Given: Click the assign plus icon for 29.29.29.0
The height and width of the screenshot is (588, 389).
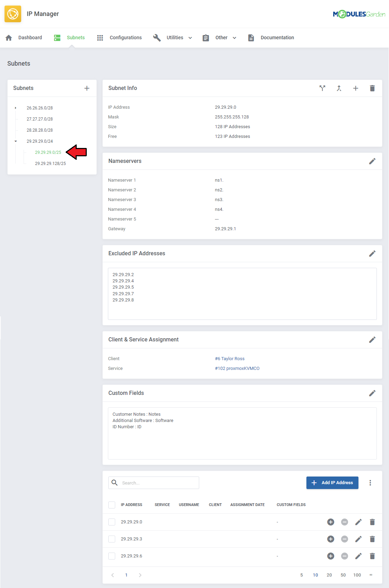Looking at the screenshot, I should (x=331, y=522).
